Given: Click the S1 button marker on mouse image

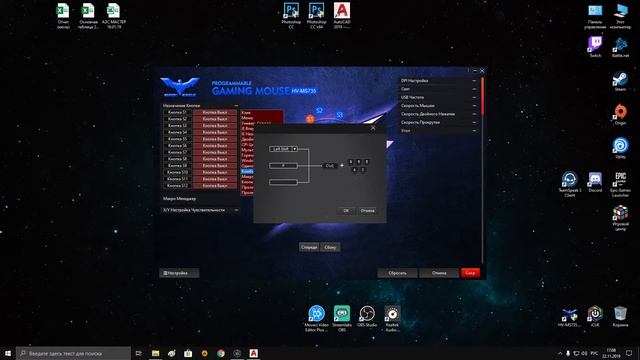Looking at the screenshot, I should point(310,119).
